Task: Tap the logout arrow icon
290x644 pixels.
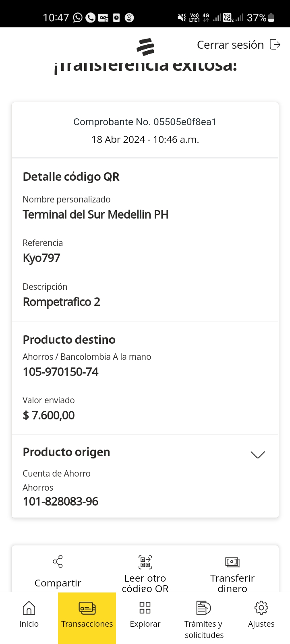Action: pos(275,45)
